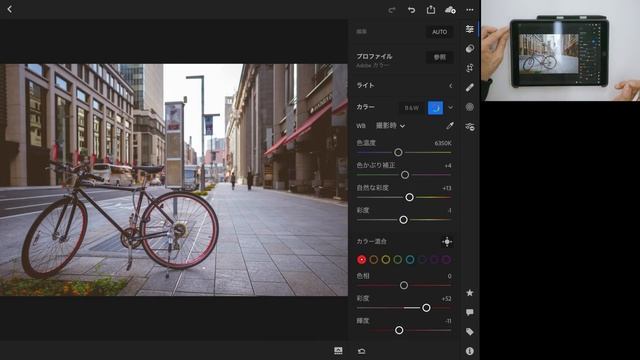Click the カラー混合 section label

(371, 242)
